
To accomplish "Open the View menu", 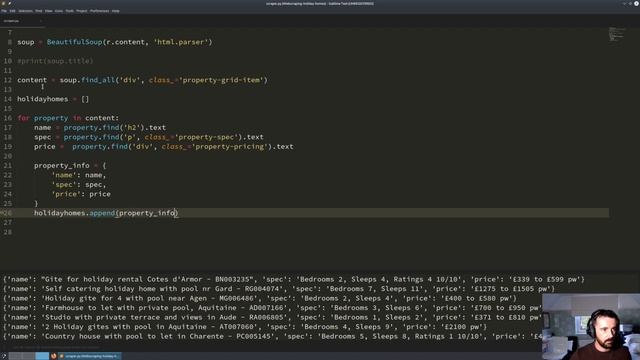I will point(49,11).
